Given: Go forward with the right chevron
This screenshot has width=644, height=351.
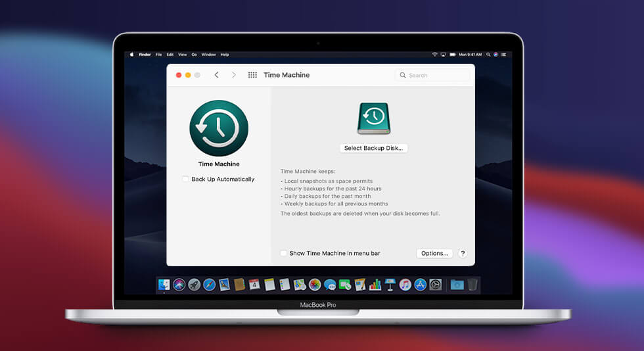Looking at the screenshot, I should pos(234,75).
